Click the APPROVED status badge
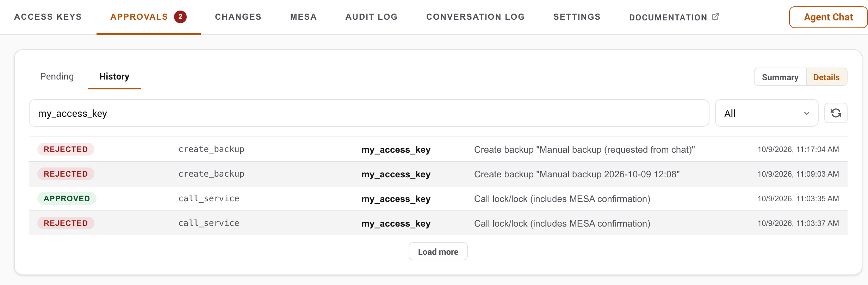The image size is (868, 285). pos(67,198)
